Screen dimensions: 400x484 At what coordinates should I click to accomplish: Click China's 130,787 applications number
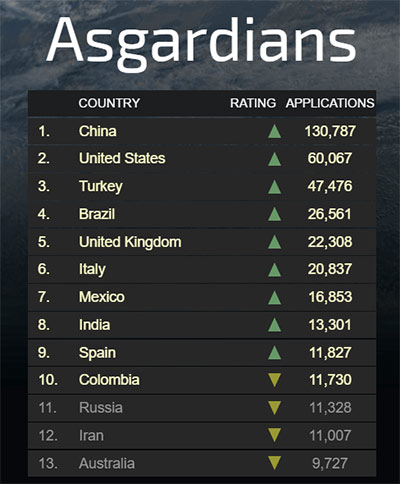coord(330,131)
